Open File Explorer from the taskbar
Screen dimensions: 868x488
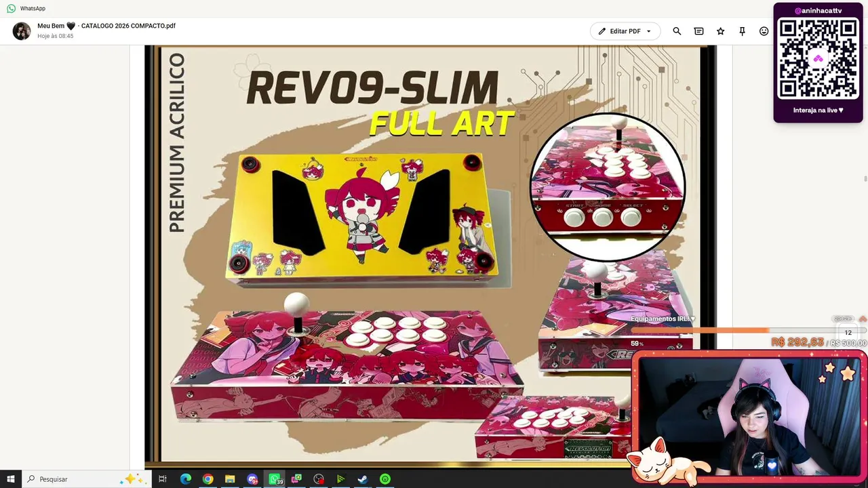(230, 479)
